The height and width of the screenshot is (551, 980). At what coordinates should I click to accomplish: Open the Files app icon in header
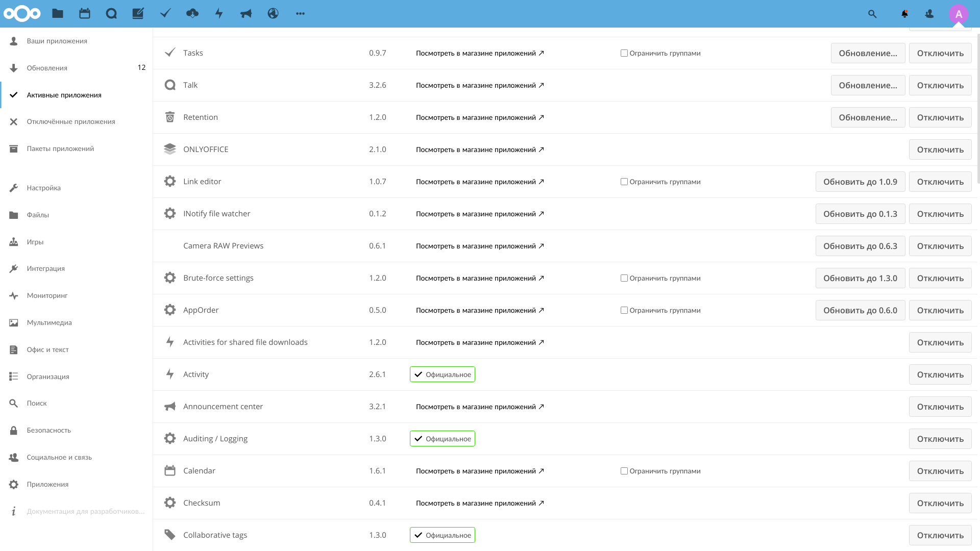58,14
